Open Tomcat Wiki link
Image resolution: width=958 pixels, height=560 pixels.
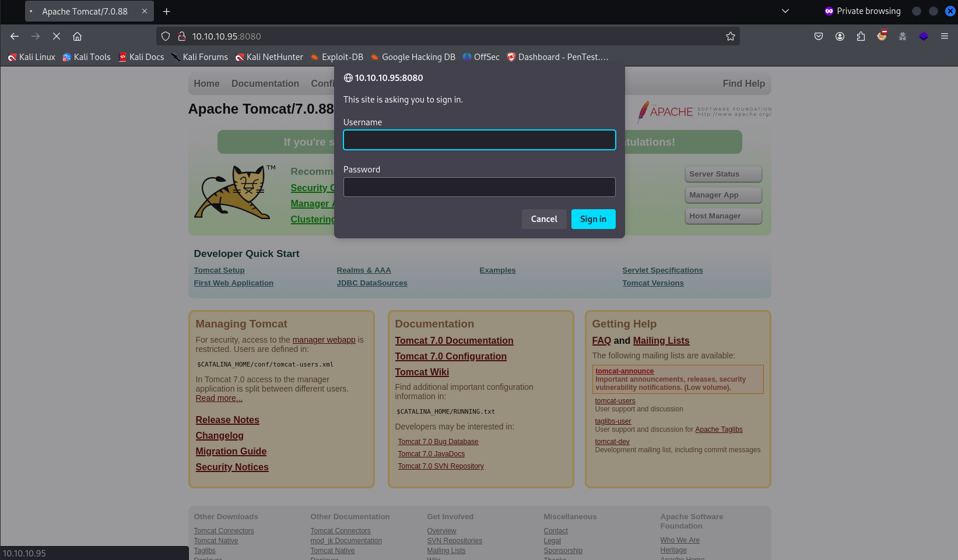pyautogui.click(x=422, y=372)
